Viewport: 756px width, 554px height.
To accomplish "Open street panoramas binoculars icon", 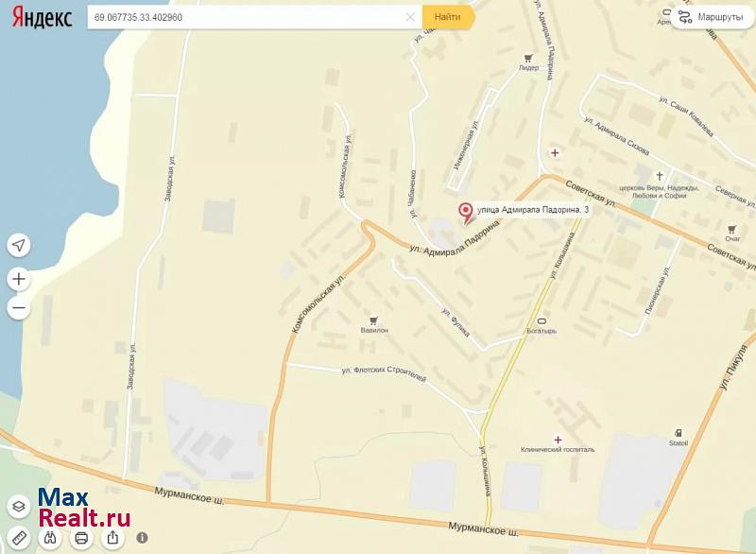I will tap(50, 538).
